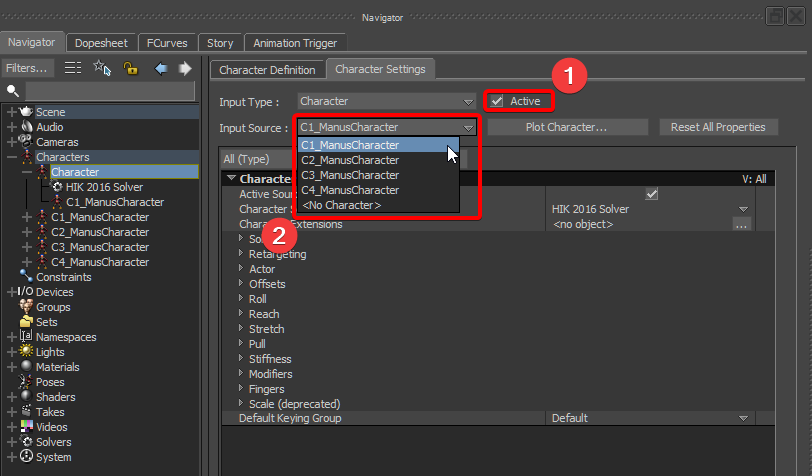This screenshot has width=812, height=476.
Task: Expand the C2_ManusCharacter tree node
Action: coord(27,232)
